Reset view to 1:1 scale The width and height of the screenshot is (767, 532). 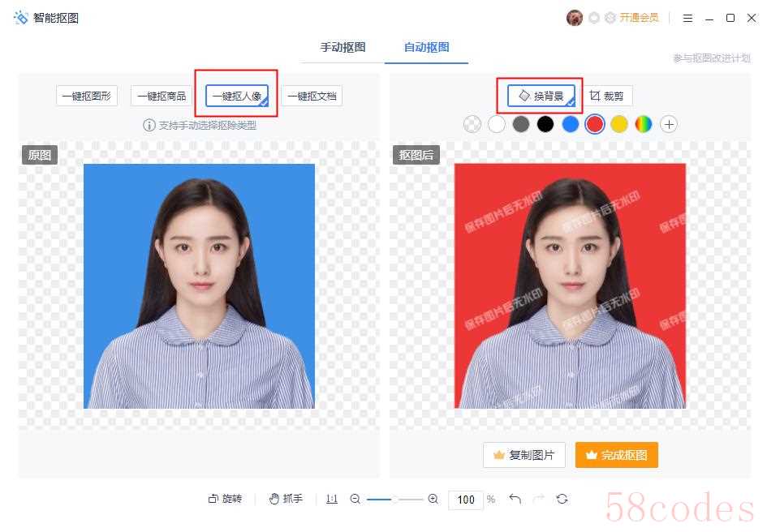point(332,499)
